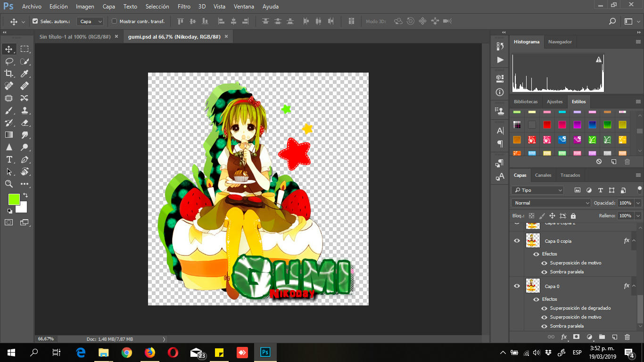This screenshot has height=362, width=644.
Task: Add a layer style (fx)
Action: coord(564,337)
